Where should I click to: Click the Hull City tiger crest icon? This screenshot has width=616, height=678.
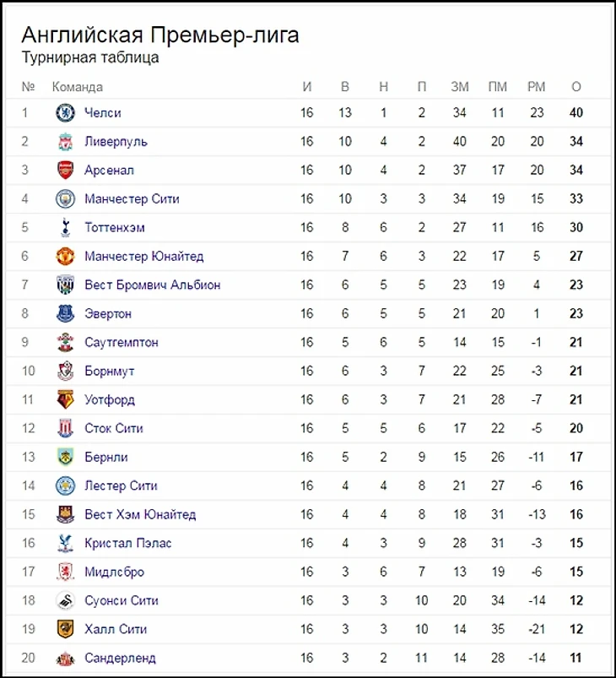point(65,629)
